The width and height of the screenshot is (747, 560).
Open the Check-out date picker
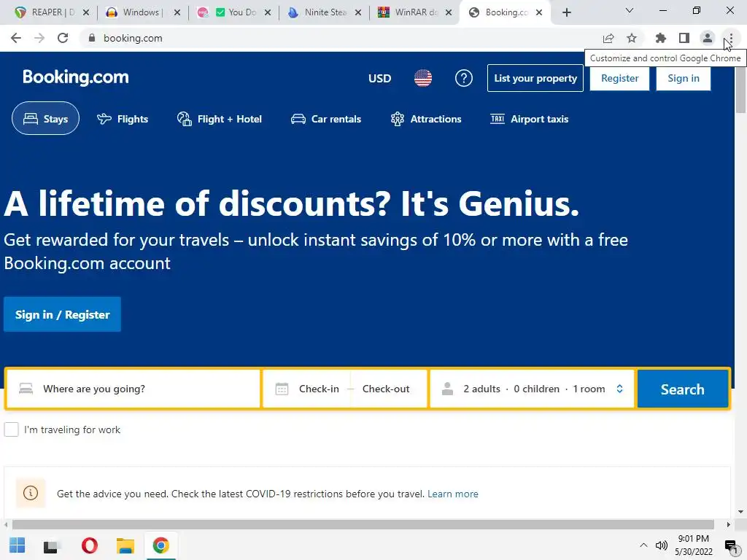(x=386, y=389)
